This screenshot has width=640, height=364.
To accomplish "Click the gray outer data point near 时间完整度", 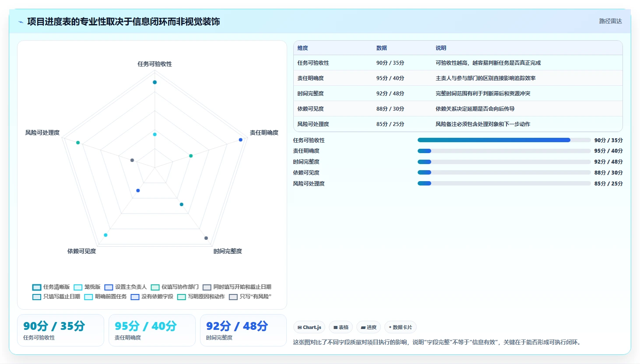I will tap(206, 238).
